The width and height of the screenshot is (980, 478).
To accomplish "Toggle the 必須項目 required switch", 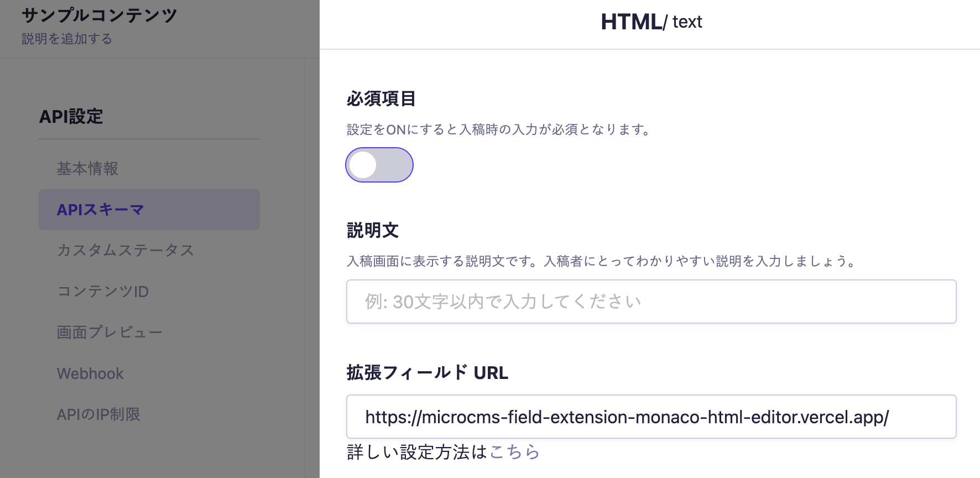I will [x=379, y=165].
